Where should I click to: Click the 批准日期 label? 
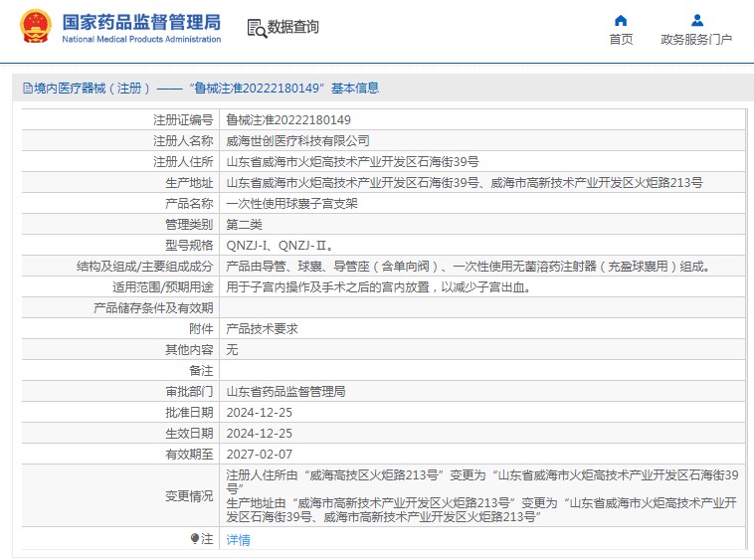(x=189, y=413)
